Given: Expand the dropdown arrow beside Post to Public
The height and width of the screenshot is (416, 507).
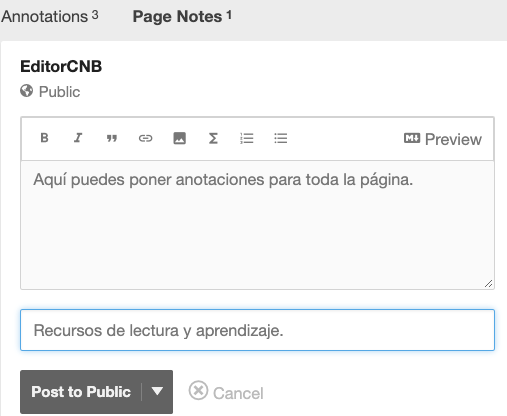Looking at the screenshot, I should coord(157,391).
